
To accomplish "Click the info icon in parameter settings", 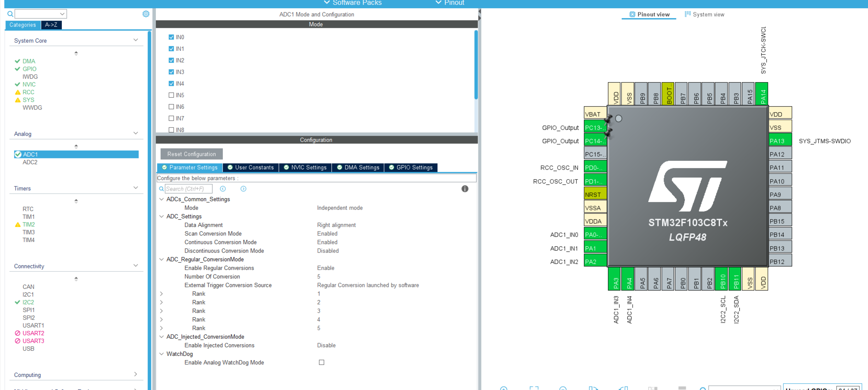I will [465, 189].
